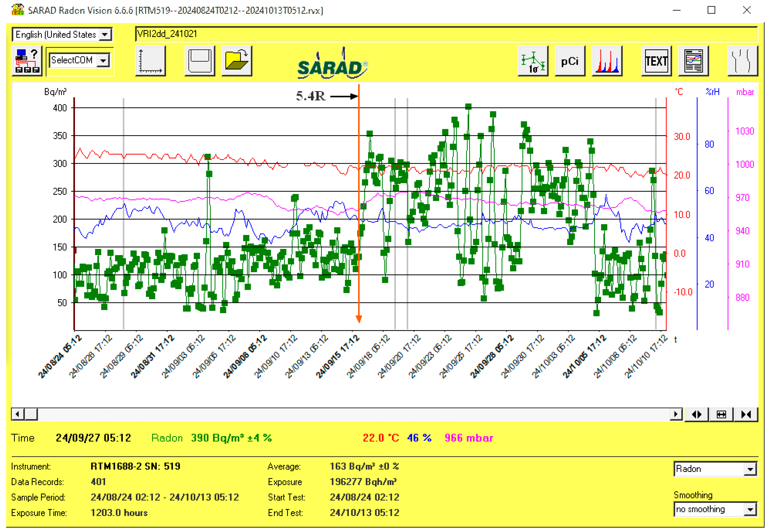Open the SelectCOM port dropdown
Image resolution: width=770 pixels, height=532 pixels.
pos(103,61)
